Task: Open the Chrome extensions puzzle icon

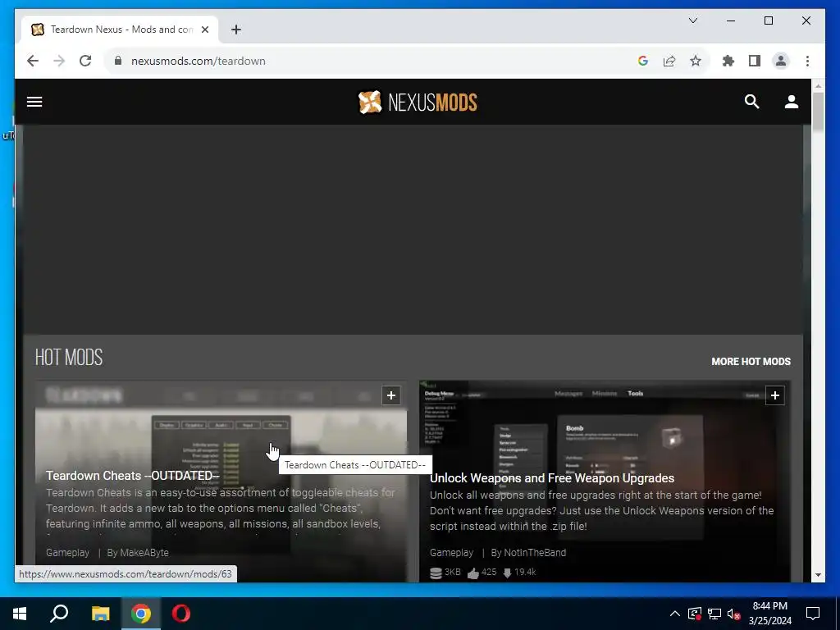Action: pyautogui.click(x=728, y=61)
